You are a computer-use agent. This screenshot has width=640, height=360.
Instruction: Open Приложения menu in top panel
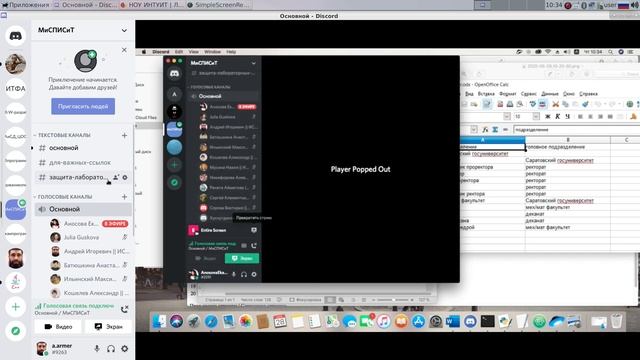coord(25,5)
